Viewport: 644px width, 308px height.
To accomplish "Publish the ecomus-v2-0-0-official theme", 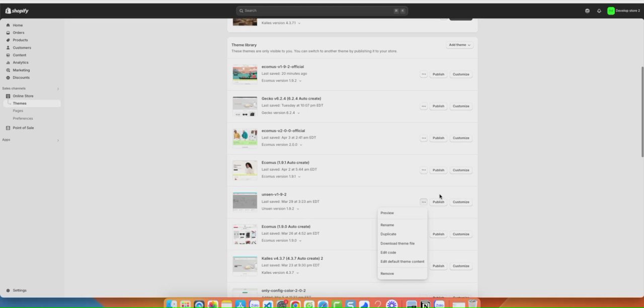I will point(438,138).
